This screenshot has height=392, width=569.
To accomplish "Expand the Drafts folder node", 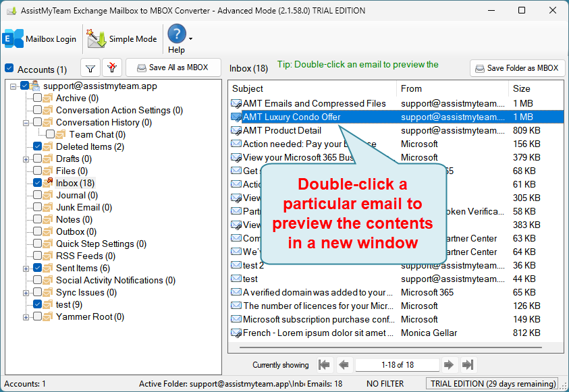I will (x=26, y=159).
